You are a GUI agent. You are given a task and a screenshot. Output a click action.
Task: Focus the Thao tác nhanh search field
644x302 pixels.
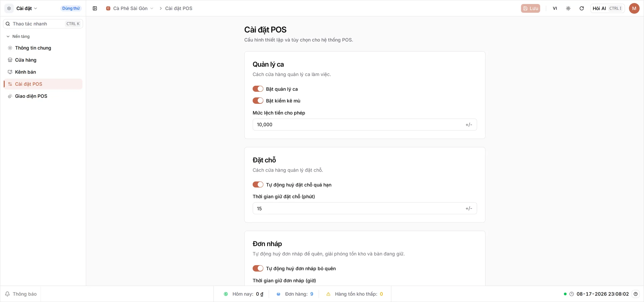tap(43, 24)
